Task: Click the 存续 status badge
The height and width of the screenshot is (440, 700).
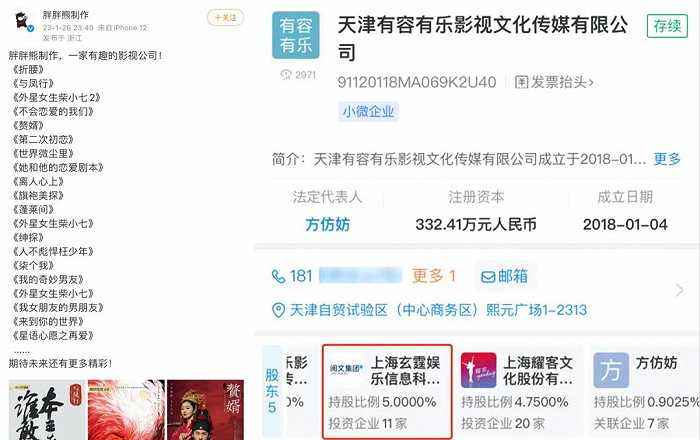Action: (667, 26)
